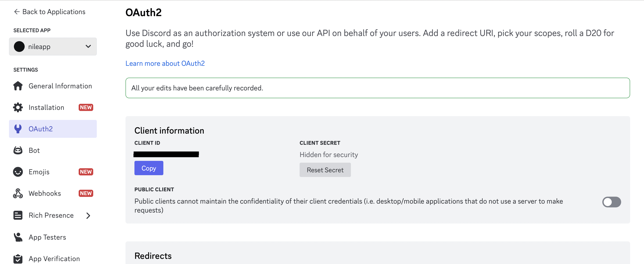Click the OAuth2 wrench icon
644x264 pixels.
(18, 129)
